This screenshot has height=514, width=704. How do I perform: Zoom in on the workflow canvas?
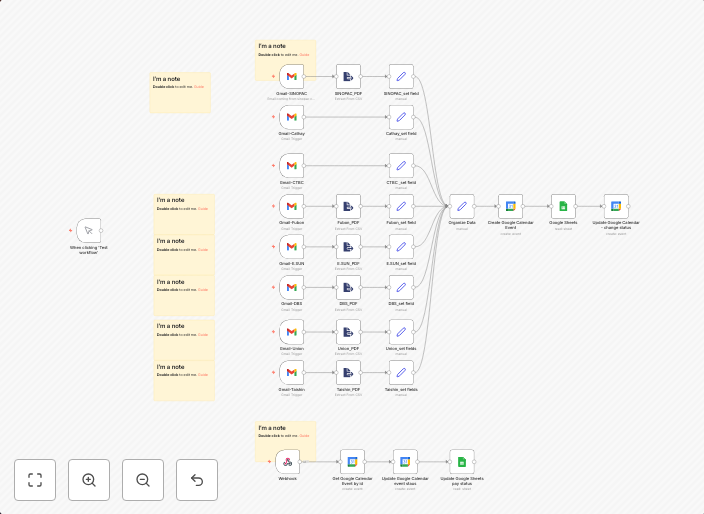point(89,480)
